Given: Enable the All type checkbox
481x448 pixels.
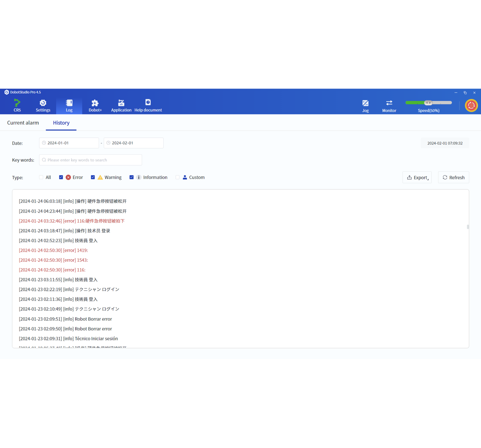Looking at the screenshot, I should (41, 177).
